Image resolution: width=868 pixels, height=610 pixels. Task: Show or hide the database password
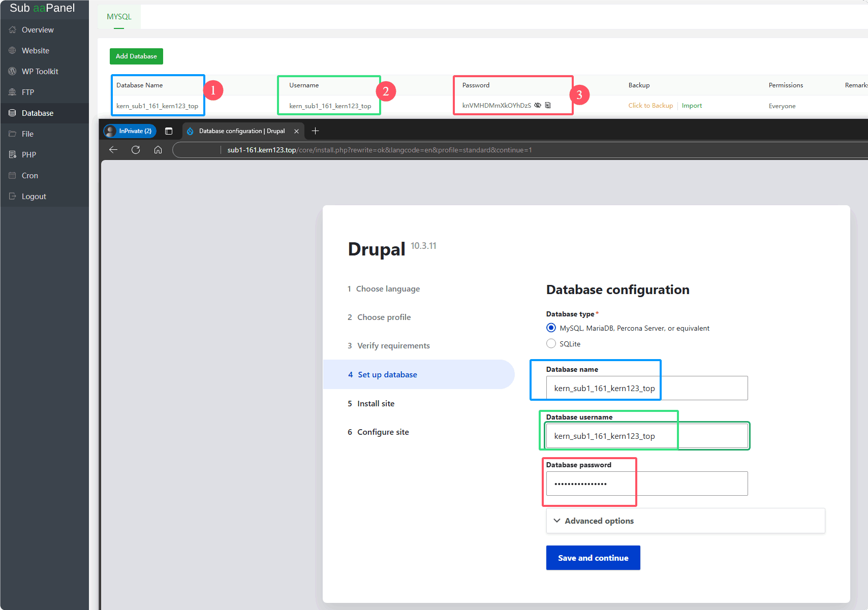538,105
